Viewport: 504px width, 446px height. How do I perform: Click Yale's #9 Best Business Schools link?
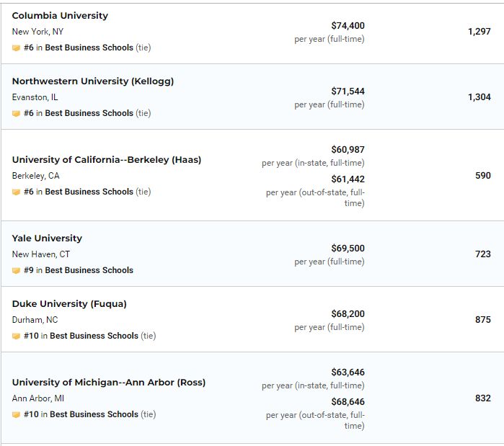pyautogui.click(x=89, y=270)
